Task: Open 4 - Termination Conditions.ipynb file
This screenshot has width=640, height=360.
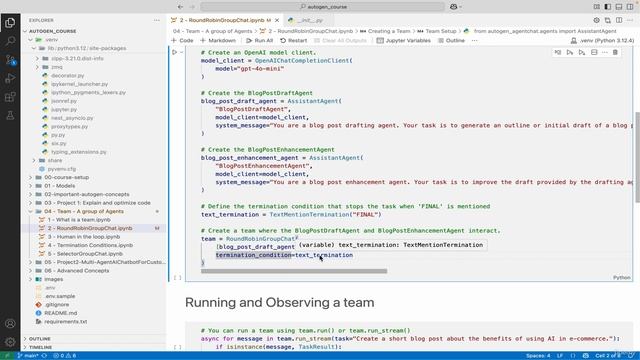Action: (94, 245)
